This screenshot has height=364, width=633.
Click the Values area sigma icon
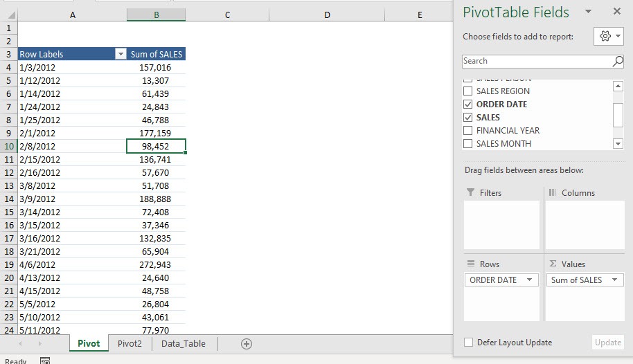pos(553,264)
